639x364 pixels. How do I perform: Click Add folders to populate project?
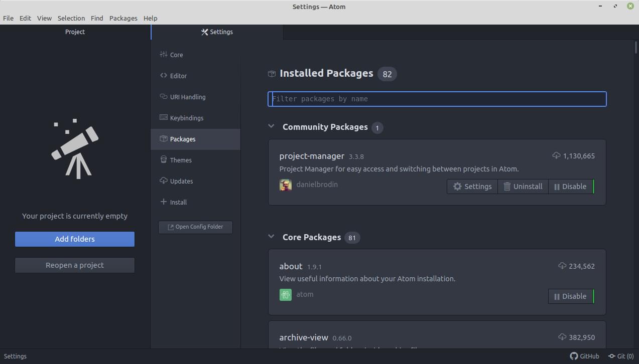[74, 239]
